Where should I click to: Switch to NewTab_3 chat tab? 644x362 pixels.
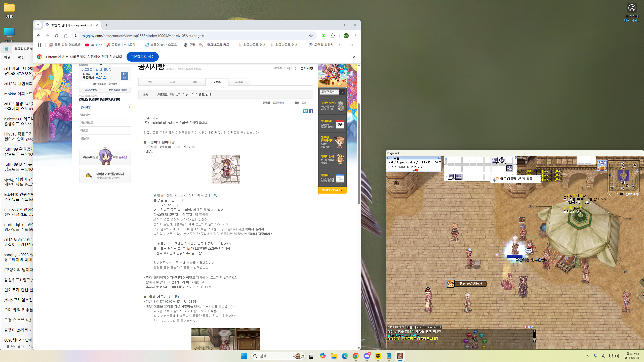pos(433,327)
